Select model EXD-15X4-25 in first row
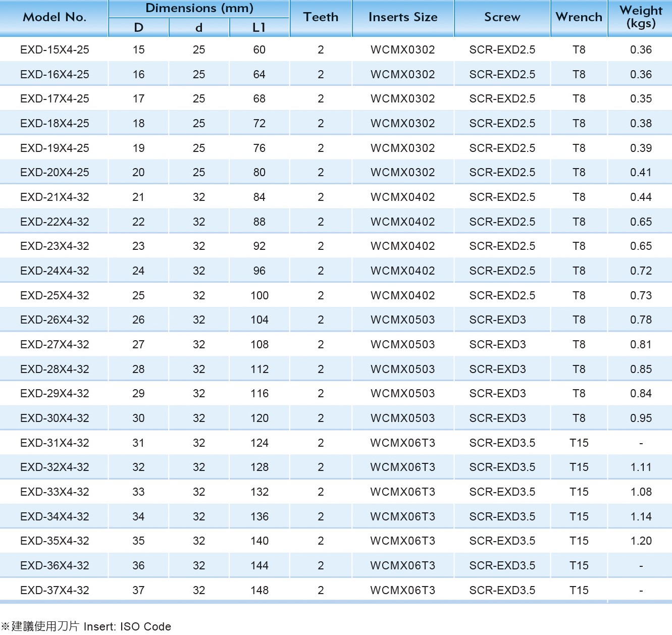The image size is (672, 635). pos(55,50)
